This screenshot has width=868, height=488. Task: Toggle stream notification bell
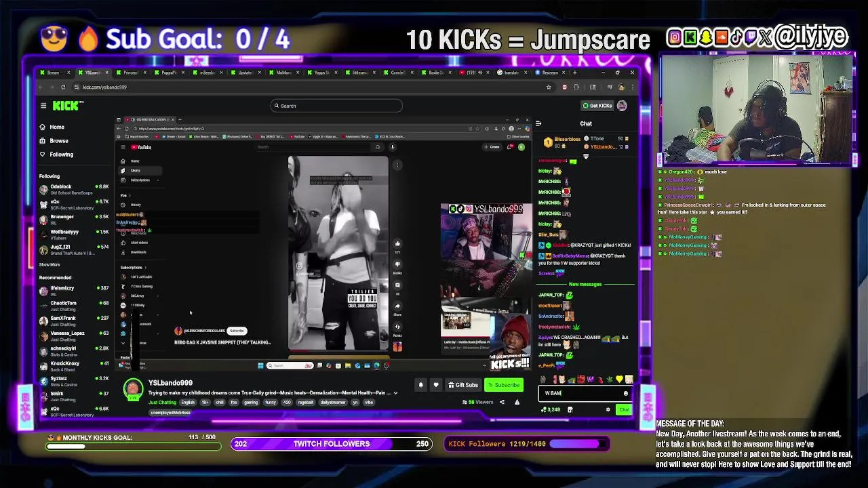click(x=420, y=385)
